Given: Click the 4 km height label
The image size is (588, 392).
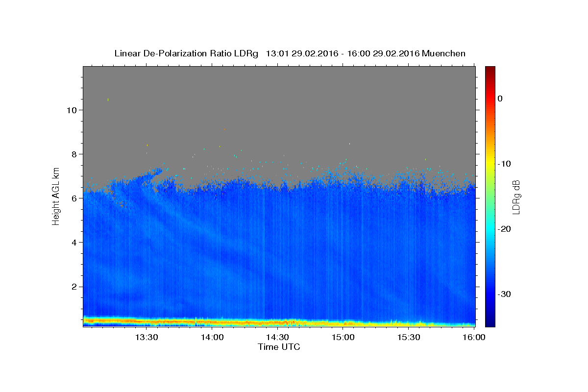Looking at the screenshot, I should pos(73,243).
